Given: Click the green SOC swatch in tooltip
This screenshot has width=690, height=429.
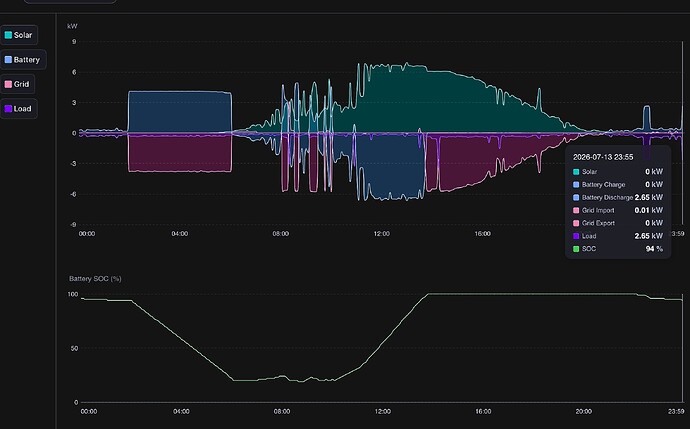Looking at the screenshot, I should pos(576,249).
